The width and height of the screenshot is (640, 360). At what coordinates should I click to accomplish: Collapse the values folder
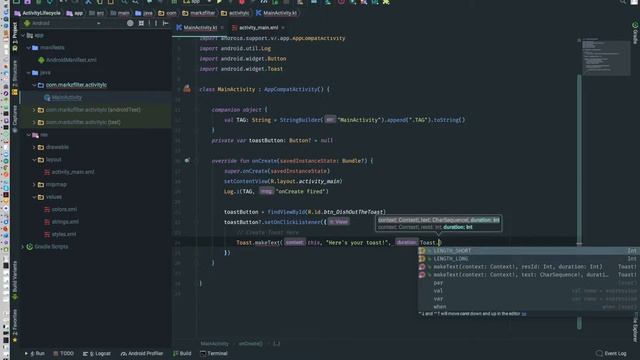[34, 197]
